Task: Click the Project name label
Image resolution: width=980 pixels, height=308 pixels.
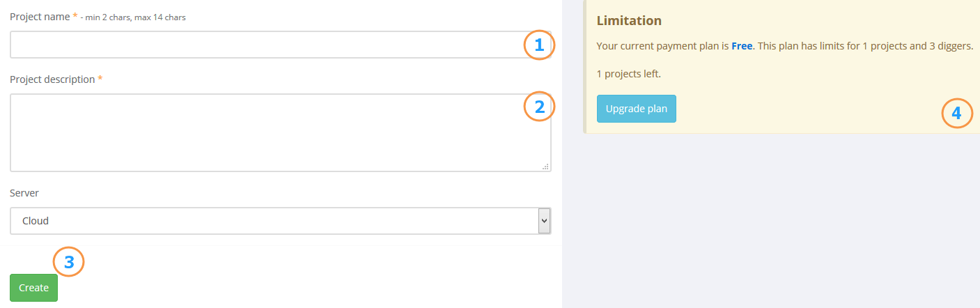Action: pyautogui.click(x=40, y=17)
